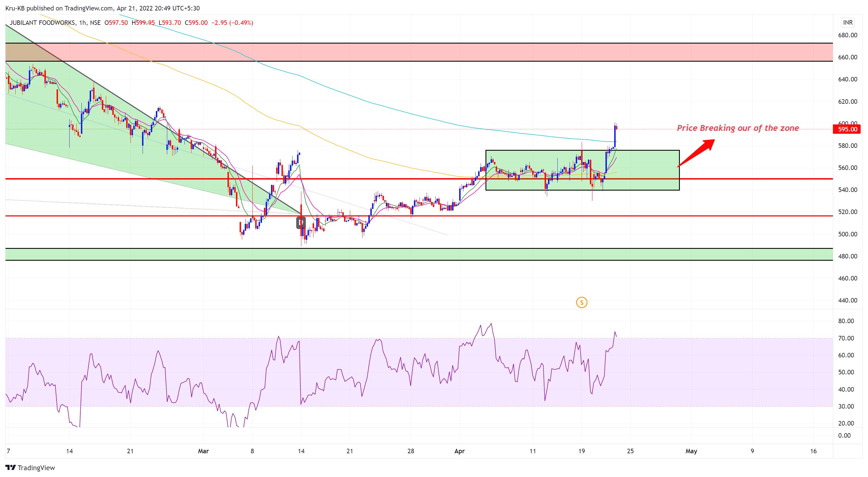Click the 620.00 price axis label
Viewport: 868px width, 477px height.
[x=848, y=102]
